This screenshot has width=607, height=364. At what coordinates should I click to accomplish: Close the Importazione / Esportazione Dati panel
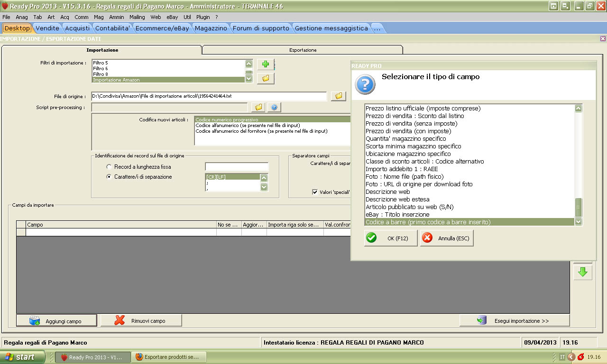pos(603,39)
